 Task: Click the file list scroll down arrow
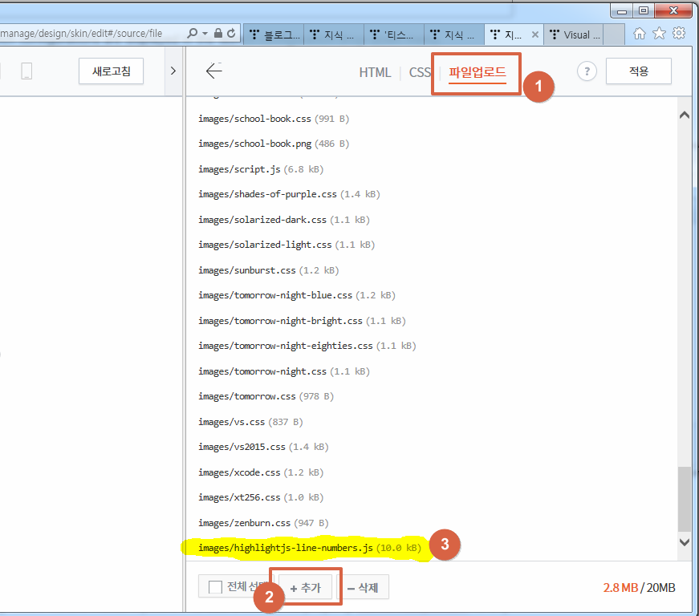685,542
